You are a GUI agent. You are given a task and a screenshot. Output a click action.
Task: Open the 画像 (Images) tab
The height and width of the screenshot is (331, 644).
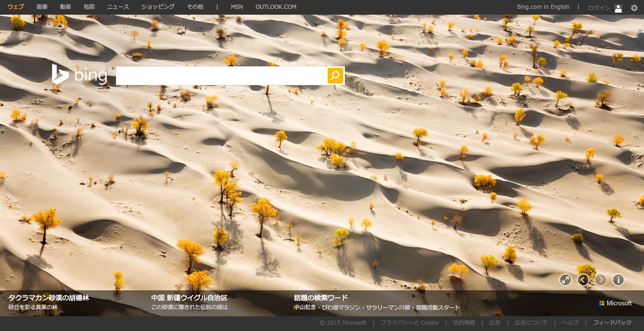(42, 7)
